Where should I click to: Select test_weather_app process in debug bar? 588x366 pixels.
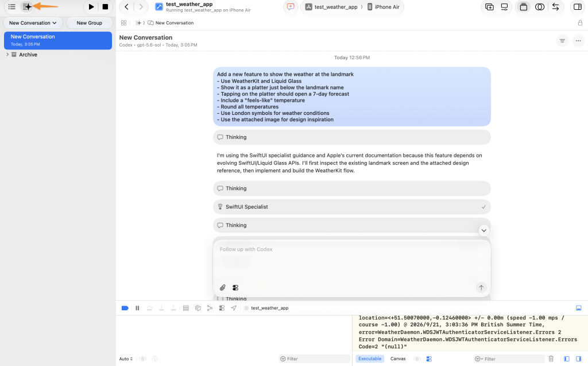[266, 308]
